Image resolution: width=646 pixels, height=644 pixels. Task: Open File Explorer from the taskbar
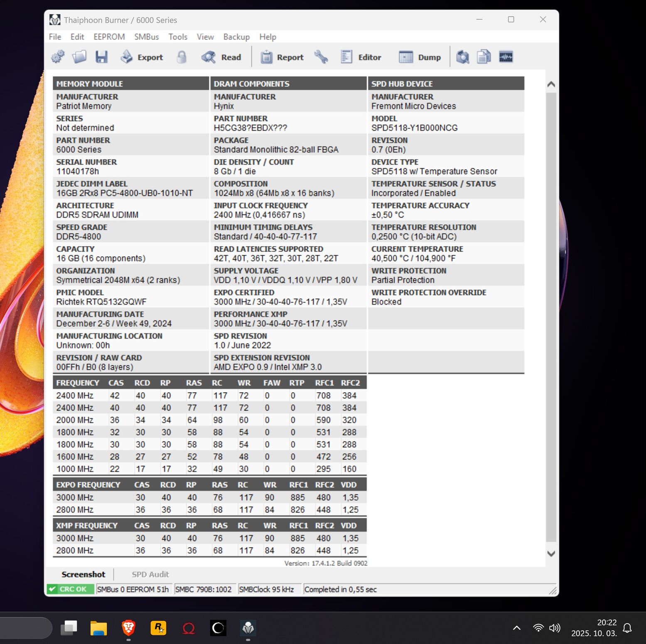99,628
